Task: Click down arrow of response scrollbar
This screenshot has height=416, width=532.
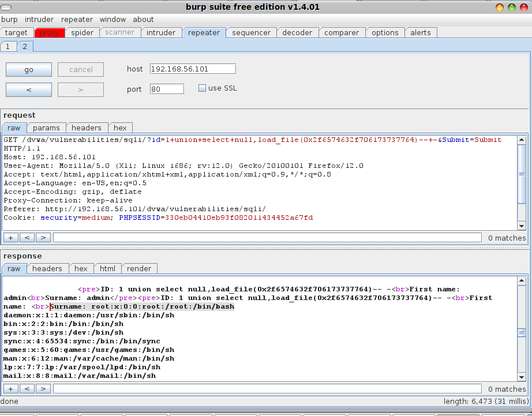Action: 522,377
